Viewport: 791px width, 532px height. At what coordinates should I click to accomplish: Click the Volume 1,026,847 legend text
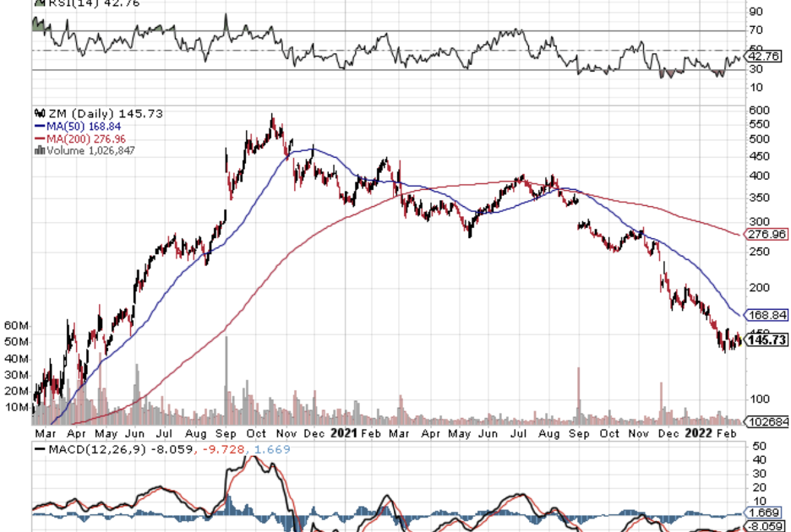[90, 150]
